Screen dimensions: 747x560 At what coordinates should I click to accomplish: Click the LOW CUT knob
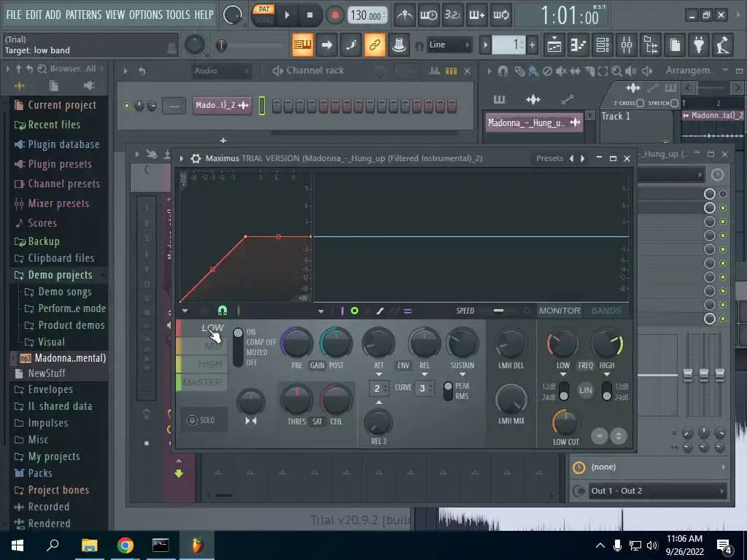pyautogui.click(x=565, y=422)
